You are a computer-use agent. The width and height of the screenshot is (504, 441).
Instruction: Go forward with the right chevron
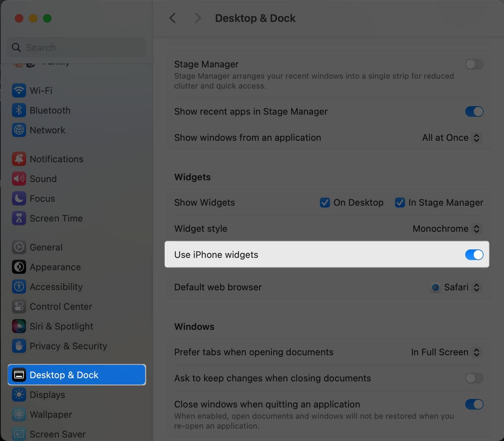pyautogui.click(x=198, y=18)
